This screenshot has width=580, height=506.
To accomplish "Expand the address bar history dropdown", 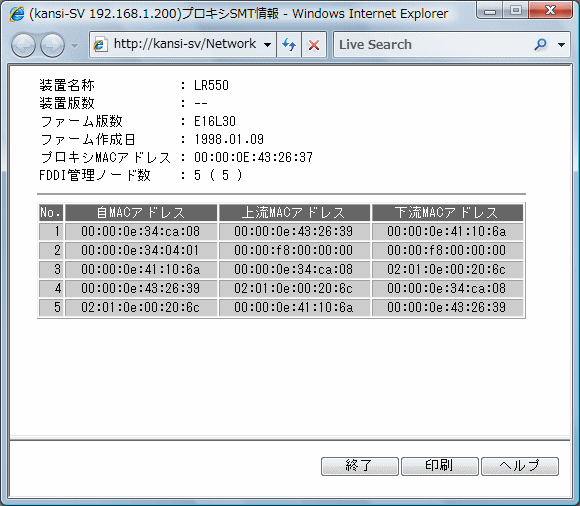I will pyautogui.click(x=267, y=45).
